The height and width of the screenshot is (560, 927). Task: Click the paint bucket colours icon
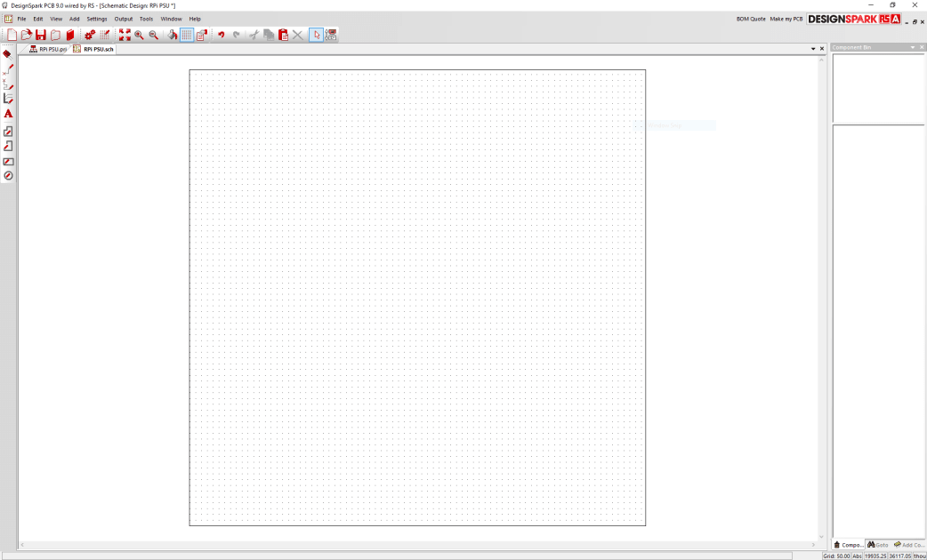click(x=172, y=35)
